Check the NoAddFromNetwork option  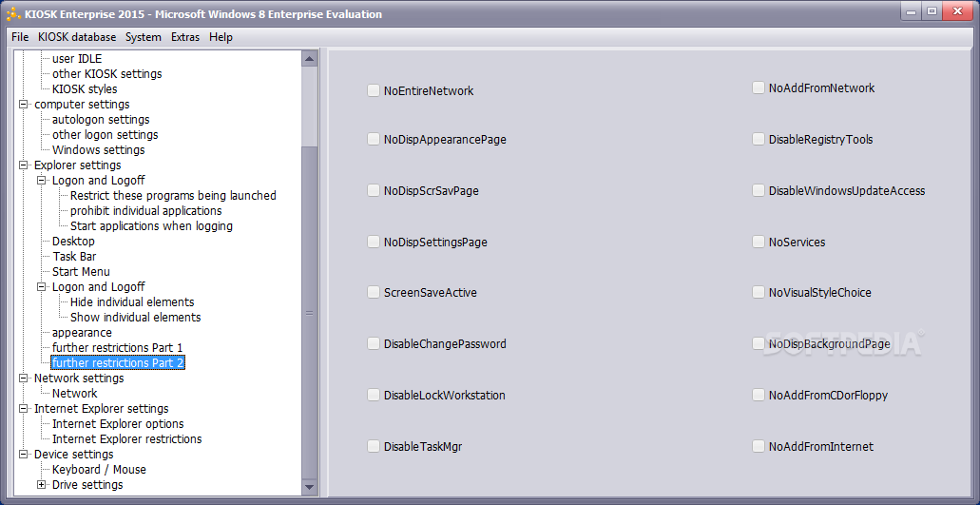coord(759,88)
